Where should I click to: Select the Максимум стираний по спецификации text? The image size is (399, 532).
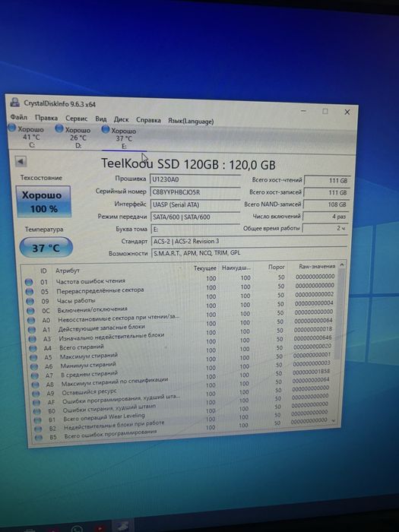coord(115,382)
